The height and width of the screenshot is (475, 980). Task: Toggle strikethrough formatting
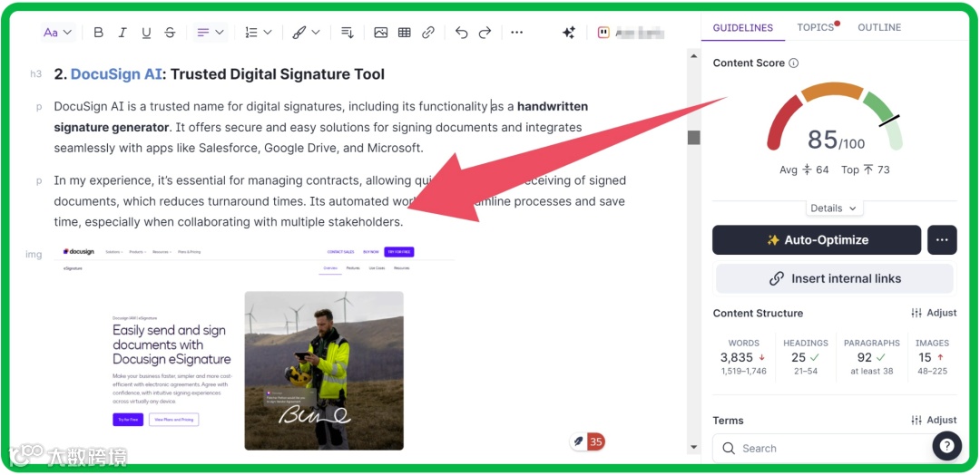[x=170, y=33]
